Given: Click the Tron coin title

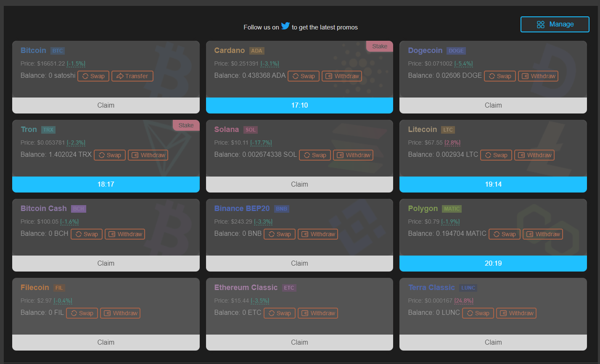Looking at the screenshot, I should pos(29,129).
